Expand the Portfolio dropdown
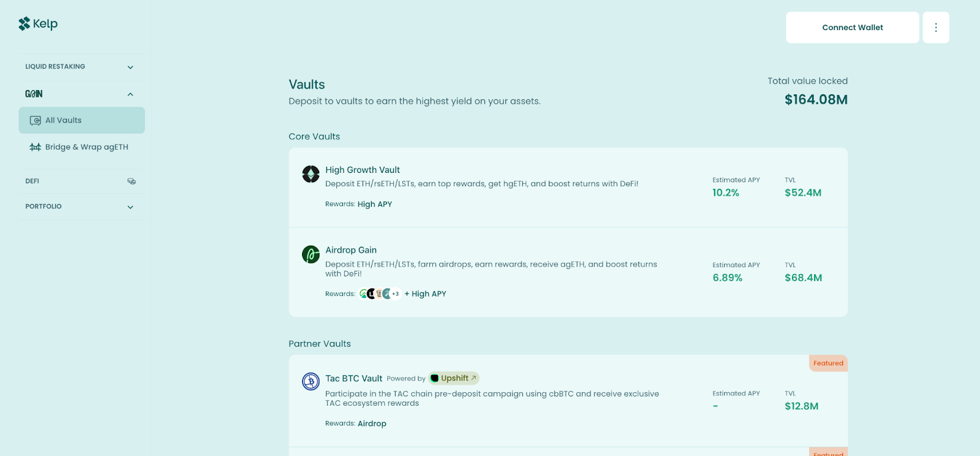The height and width of the screenshot is (456, 980). point(81,207)
